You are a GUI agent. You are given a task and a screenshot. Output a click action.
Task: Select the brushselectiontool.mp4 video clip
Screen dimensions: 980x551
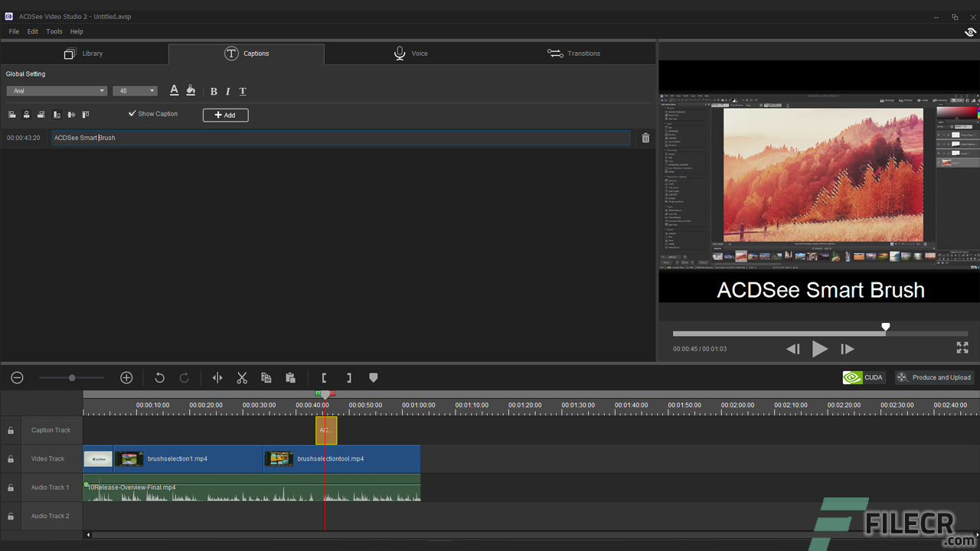pyautogui.click(x=342, y=459)
